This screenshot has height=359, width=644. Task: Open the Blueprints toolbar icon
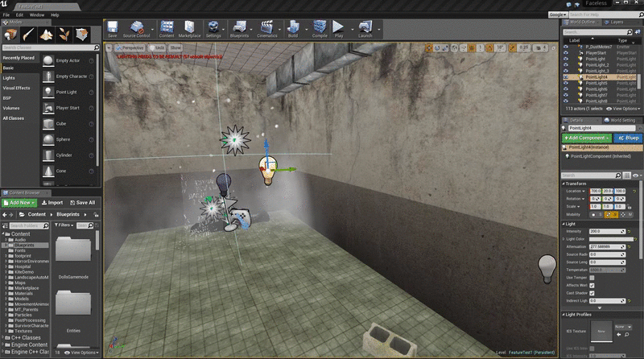239,29
